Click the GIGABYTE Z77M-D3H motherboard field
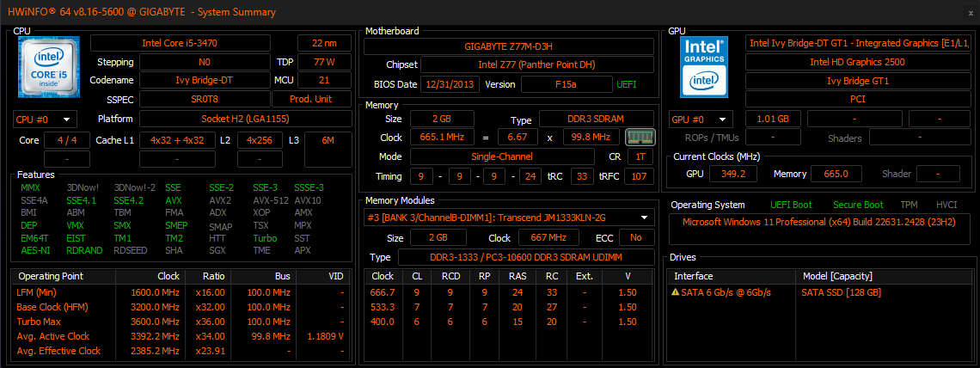Image resolution: width=980 pixels, height=368 pixels. point(510,45)
